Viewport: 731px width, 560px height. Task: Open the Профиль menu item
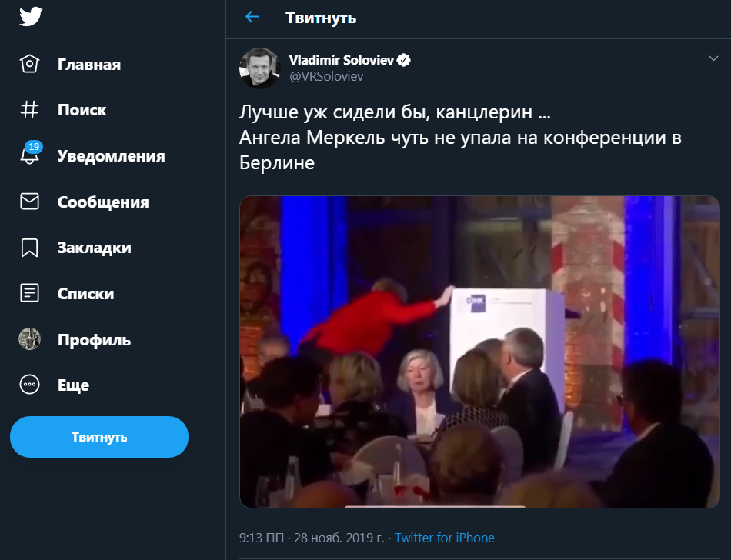[x=94, y=339]
